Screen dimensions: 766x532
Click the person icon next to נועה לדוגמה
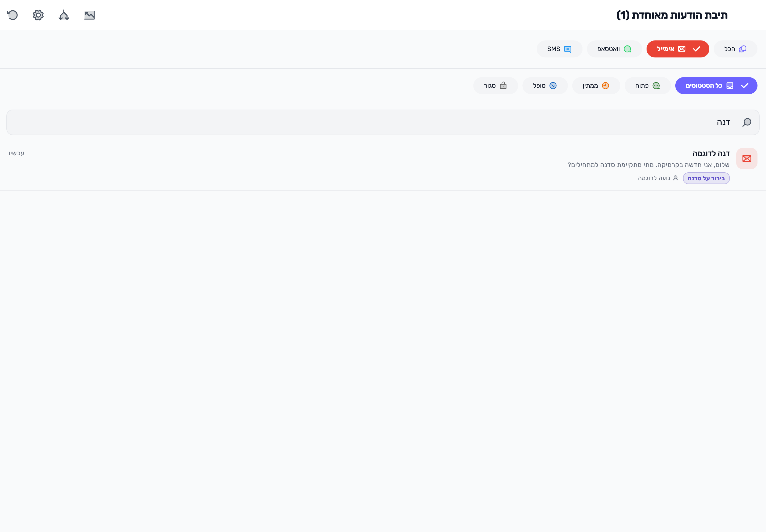[675, 178]
